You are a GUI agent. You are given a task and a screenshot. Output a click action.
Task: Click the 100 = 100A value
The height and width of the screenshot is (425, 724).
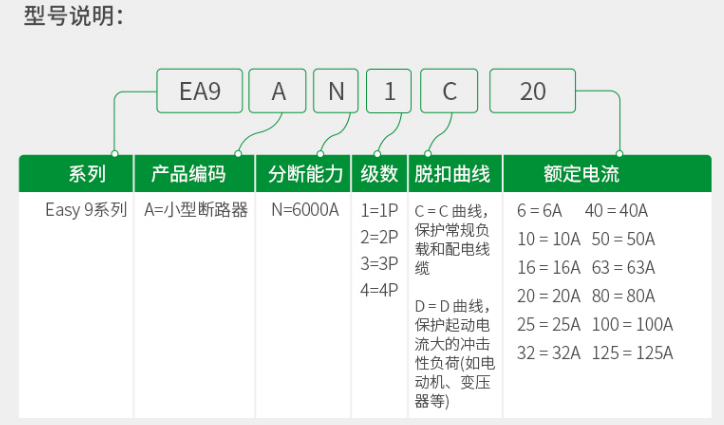coord(633,325)
